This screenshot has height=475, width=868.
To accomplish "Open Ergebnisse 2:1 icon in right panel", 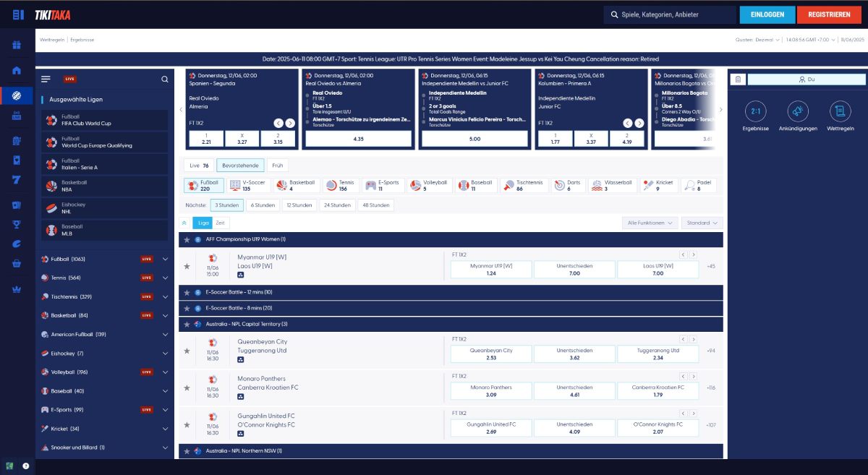I will coord(755,111).
